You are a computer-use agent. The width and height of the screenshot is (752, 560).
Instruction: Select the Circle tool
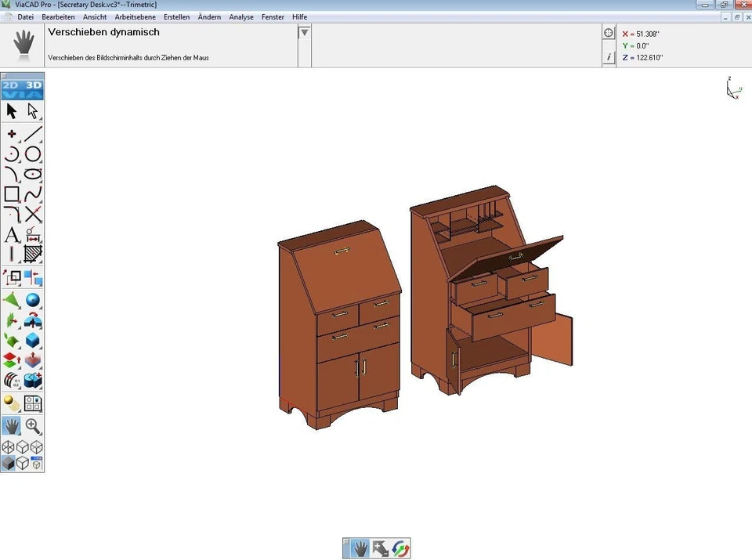coord(33,154)
